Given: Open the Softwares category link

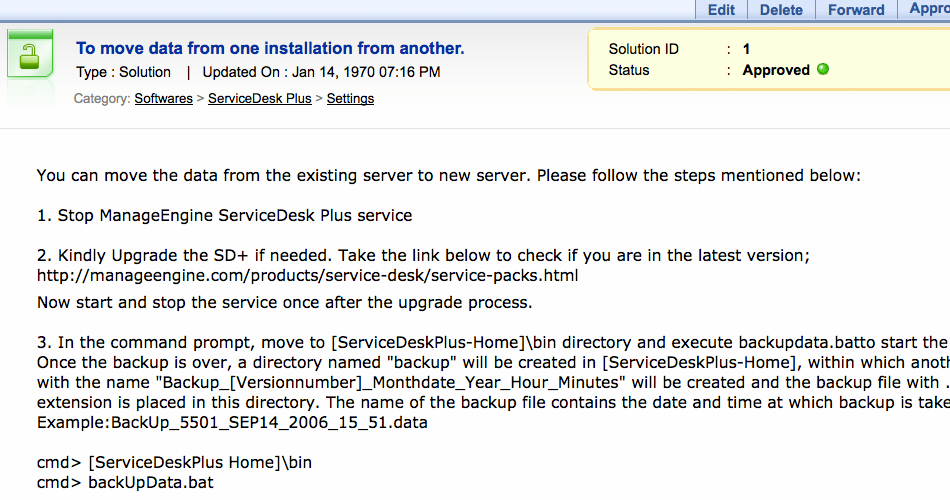Looking at the screenshot, I should 163,99.
